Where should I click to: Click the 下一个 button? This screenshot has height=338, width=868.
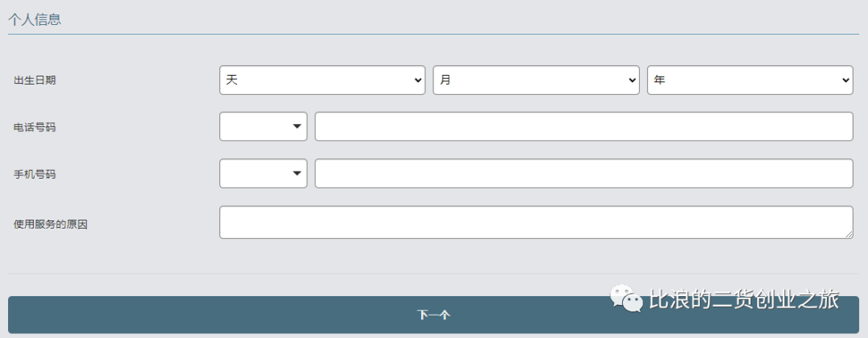[x=433, y=315]
